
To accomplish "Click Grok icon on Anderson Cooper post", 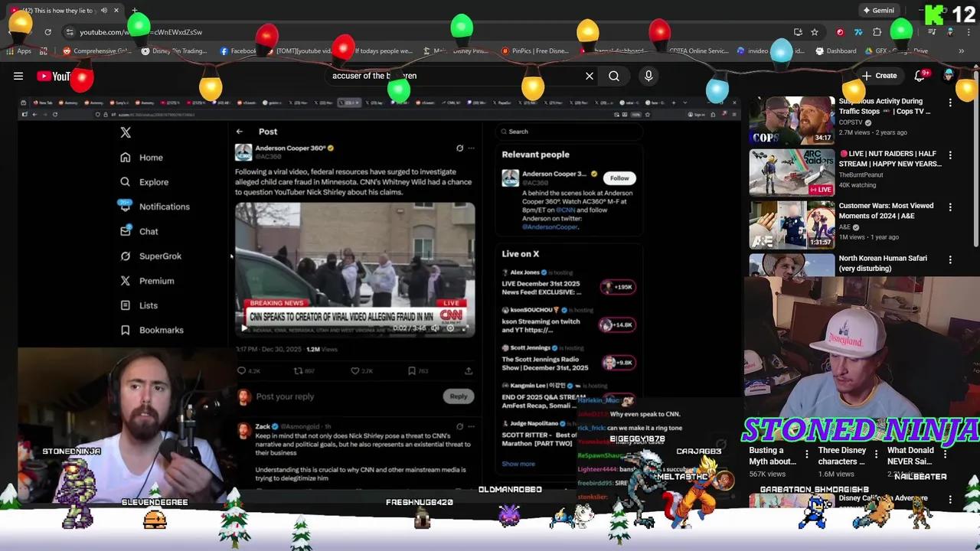I will [459, 148].
